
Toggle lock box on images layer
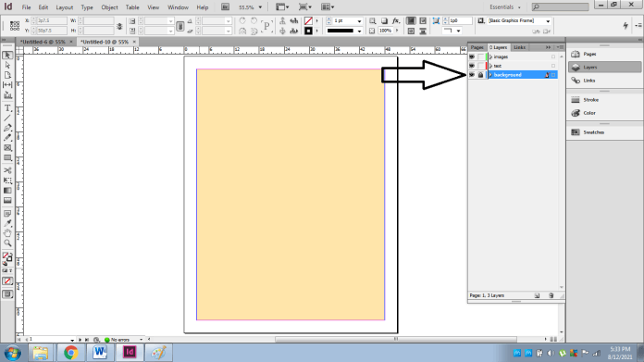(480, 56)
